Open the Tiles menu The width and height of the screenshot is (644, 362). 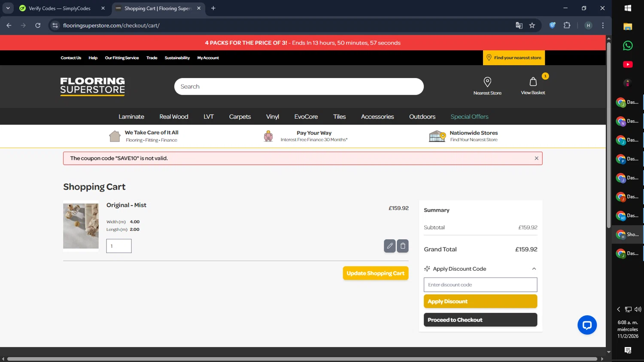(340, 117)
